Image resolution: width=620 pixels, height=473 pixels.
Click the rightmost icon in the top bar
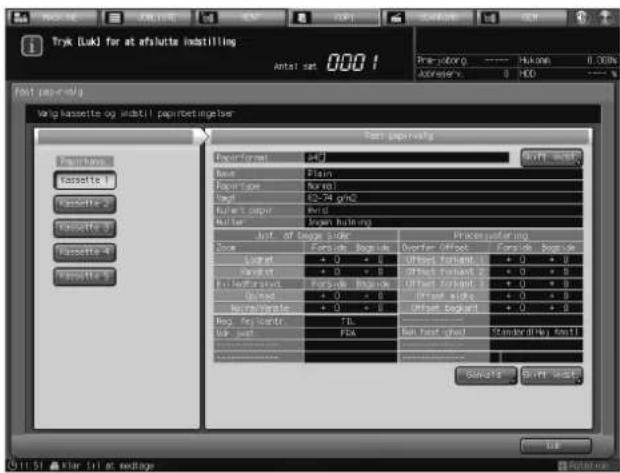click(x=605, y=17)
